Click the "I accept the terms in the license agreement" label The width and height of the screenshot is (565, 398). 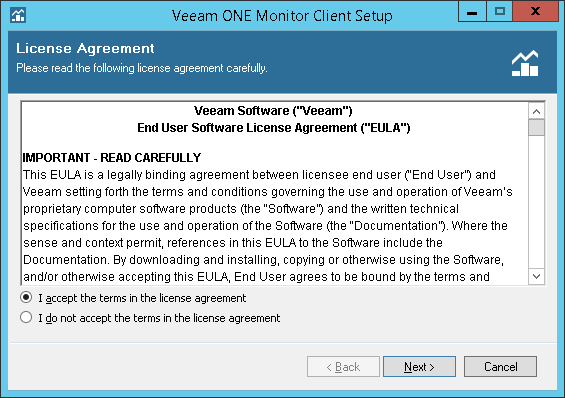click(142, 298)
